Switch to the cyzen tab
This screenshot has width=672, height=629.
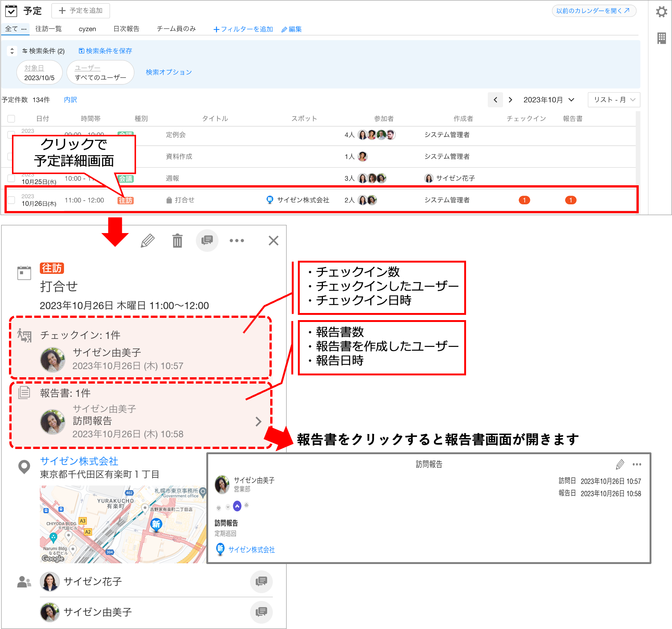pos(87,29)
